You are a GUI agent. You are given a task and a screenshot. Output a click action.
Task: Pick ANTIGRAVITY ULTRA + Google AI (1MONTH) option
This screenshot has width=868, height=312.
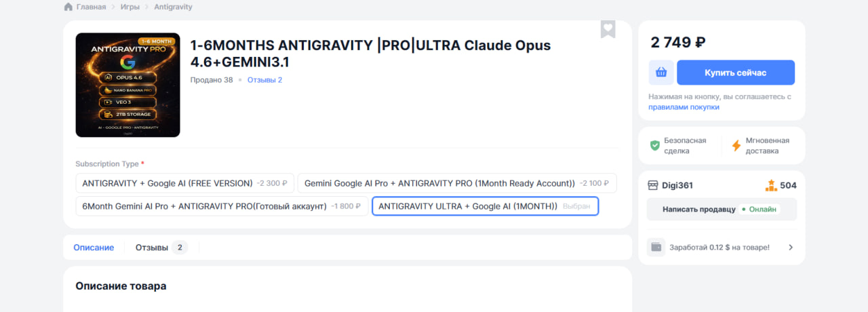[485, 206]
